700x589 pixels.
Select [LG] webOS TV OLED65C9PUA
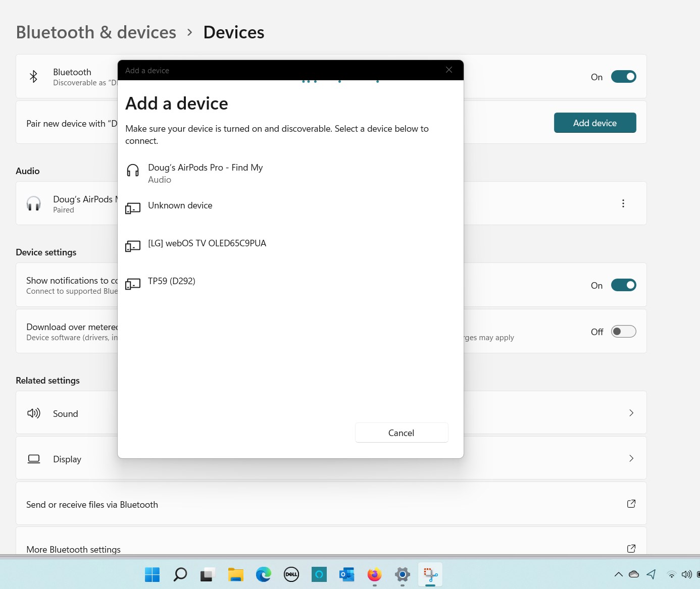click(290, 246)
